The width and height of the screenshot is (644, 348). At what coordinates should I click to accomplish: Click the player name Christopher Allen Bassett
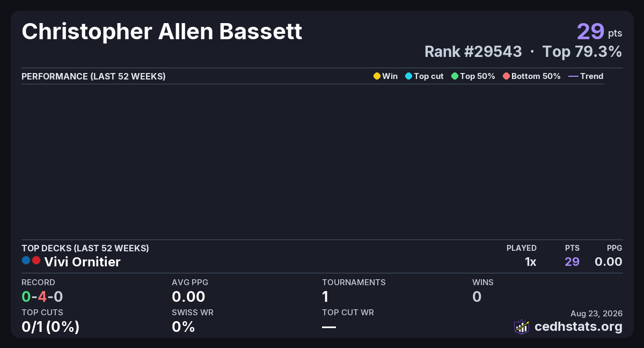[x=162, y=32]
